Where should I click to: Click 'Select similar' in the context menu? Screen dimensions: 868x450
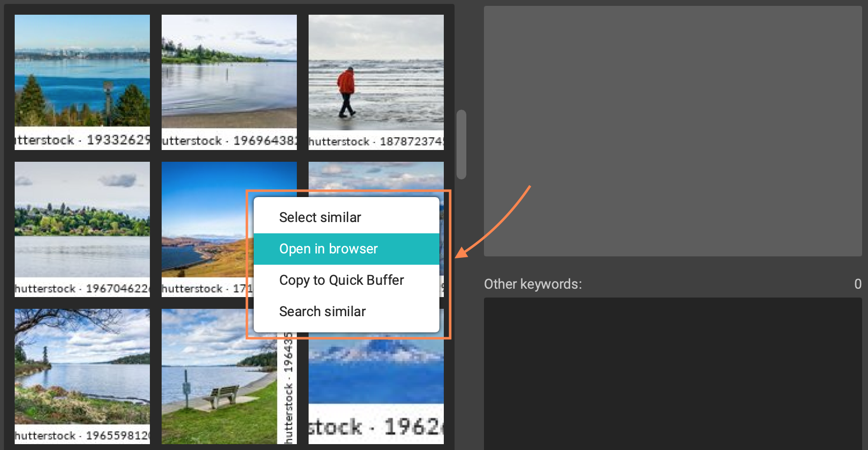pyautogui.click(x=320, y=218)
